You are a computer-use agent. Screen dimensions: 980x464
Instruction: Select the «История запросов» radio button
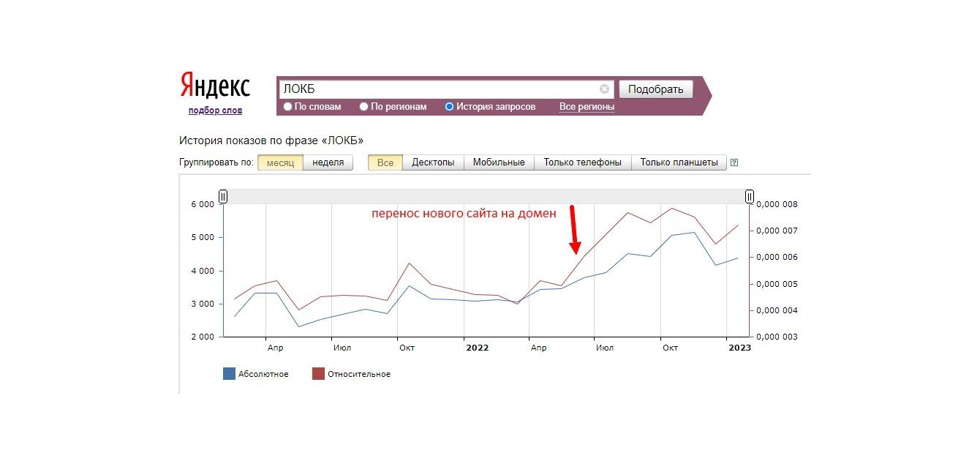(x=449, y=107)
